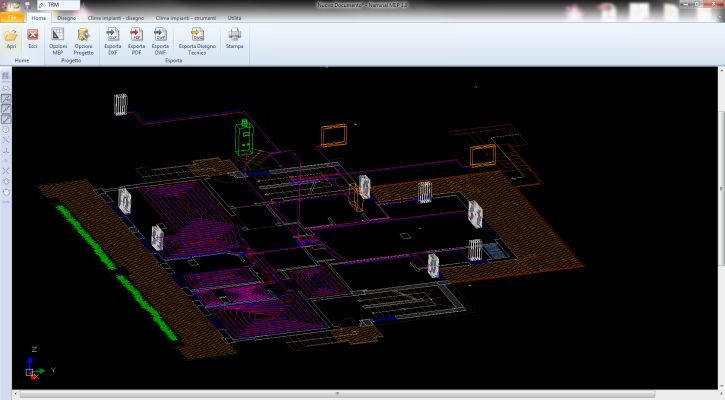Export drawing with Esporta DXF
This screenshot has width=725, height=400.
click(112, 37)
